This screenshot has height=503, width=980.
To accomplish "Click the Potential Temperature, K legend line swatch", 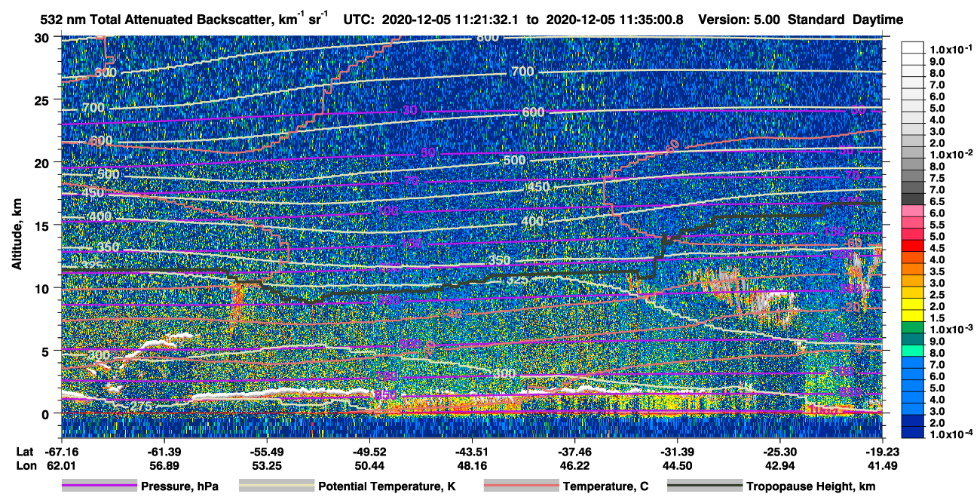I will pyautogui.click(x=277, y=486).
